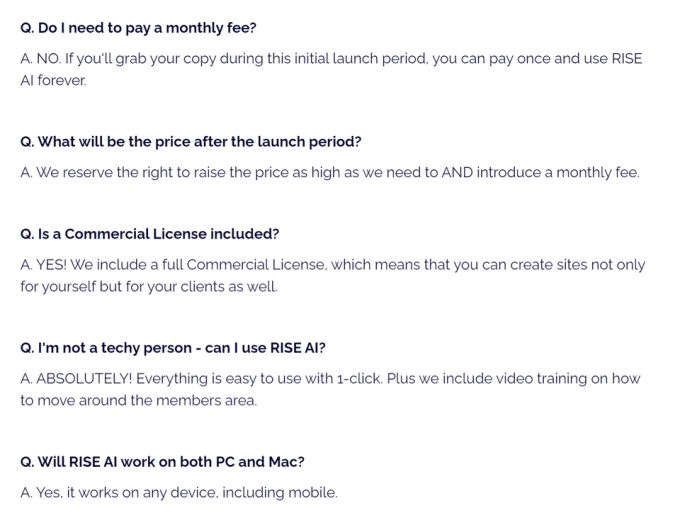
Task: Click the answer about reserving the right to raise price
Action: tap(330, 173)
